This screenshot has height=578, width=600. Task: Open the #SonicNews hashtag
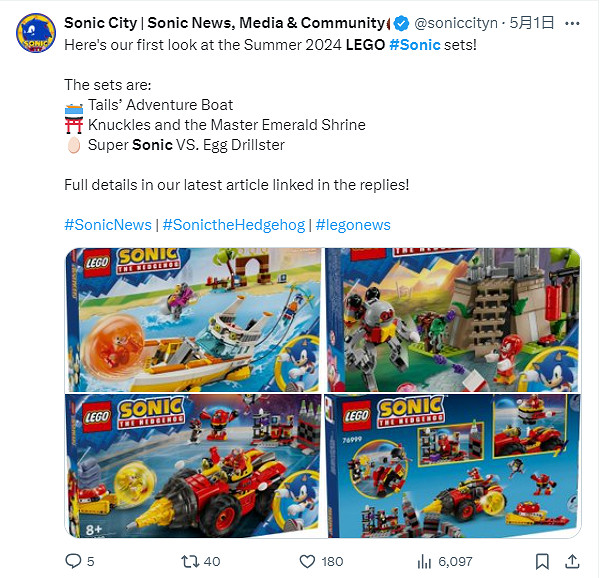108,225
